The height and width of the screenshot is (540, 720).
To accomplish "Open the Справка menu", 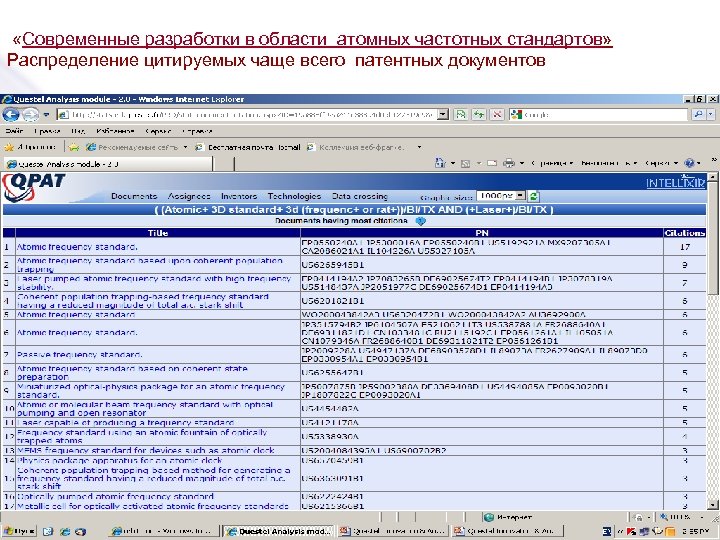I will coord(197,131).
